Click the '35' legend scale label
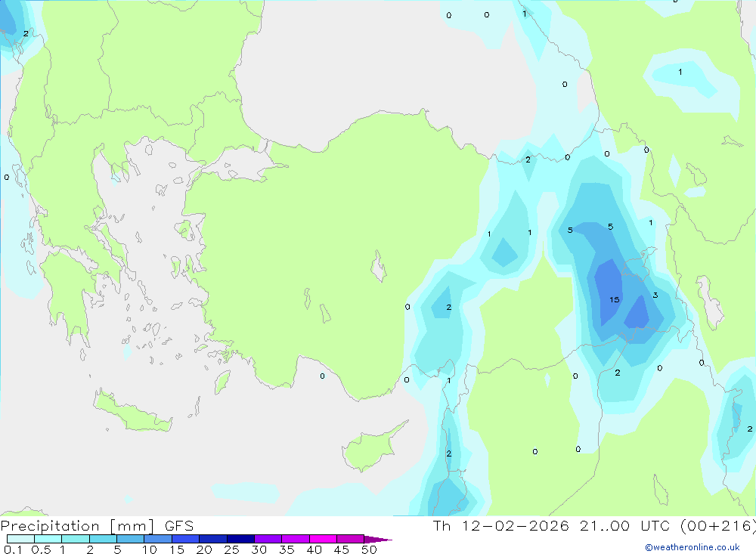This screenshot has height=554, width=756. click(x=287, y=549)
